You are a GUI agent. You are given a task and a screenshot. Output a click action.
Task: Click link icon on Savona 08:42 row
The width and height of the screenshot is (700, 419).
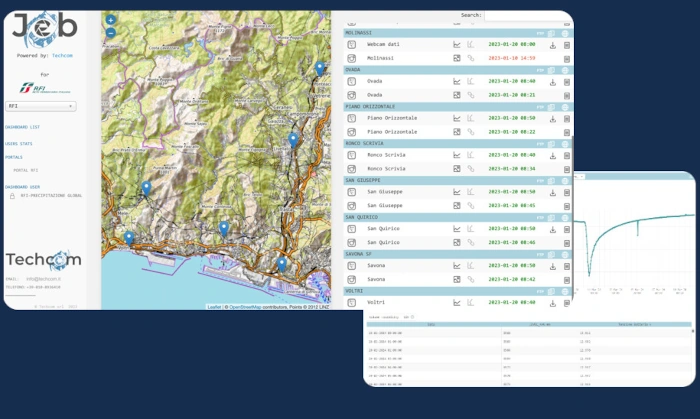point(471,279)
